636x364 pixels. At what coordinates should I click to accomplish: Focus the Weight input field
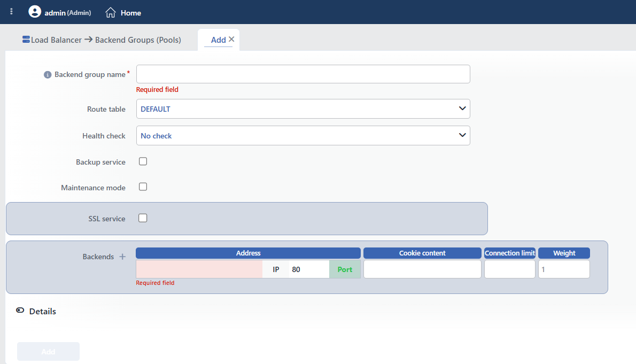pyautogui.click(x=564, y=269)
